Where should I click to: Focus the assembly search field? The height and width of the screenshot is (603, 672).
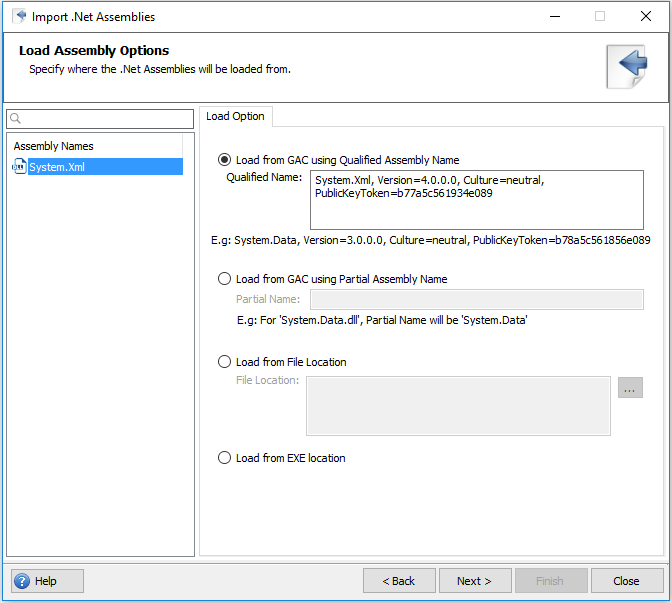[x=105, y=119]
